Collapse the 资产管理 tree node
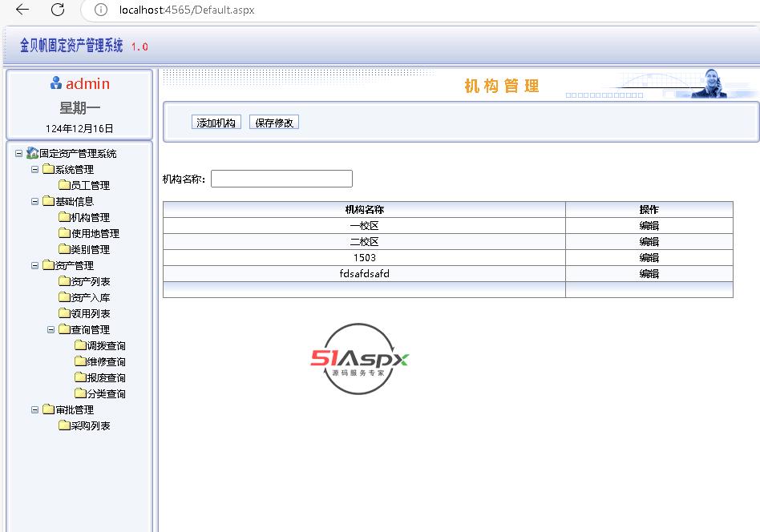Viewport: 760px width, 532px height. click(x=35, y=265)
